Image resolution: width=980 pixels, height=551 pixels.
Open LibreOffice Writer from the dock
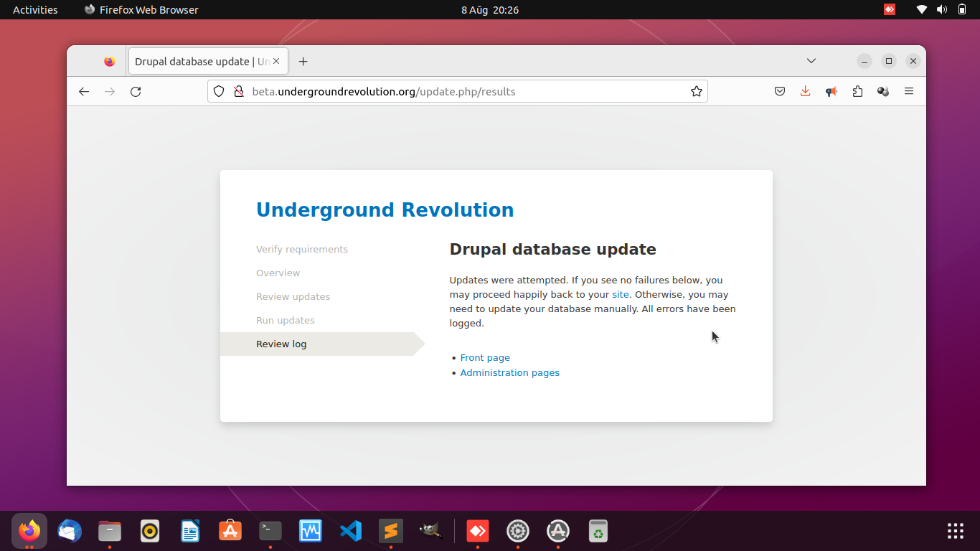point(190,531)
